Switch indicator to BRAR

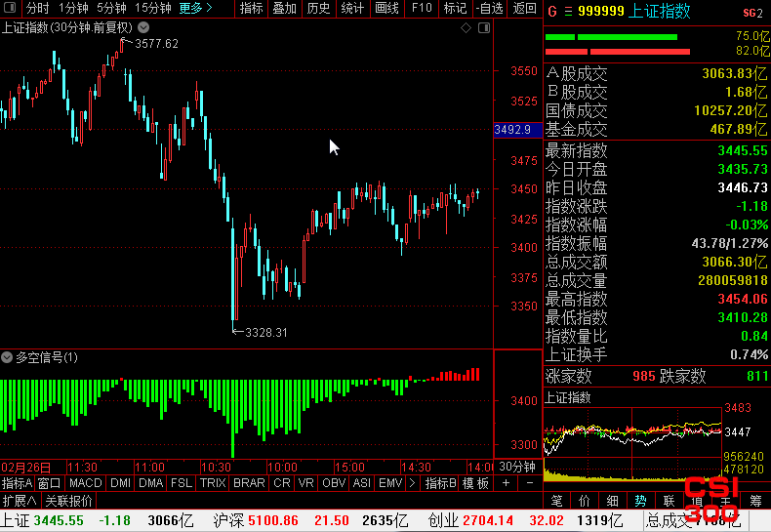[x=249, y=483]
